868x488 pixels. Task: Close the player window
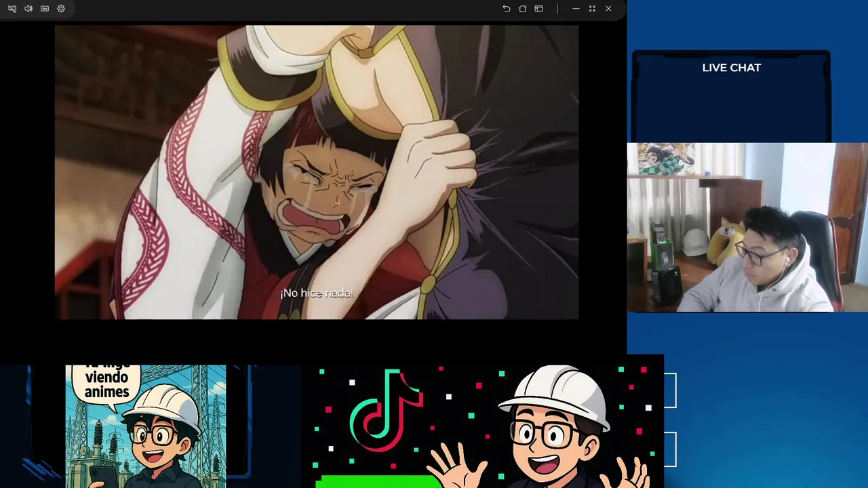608,9
